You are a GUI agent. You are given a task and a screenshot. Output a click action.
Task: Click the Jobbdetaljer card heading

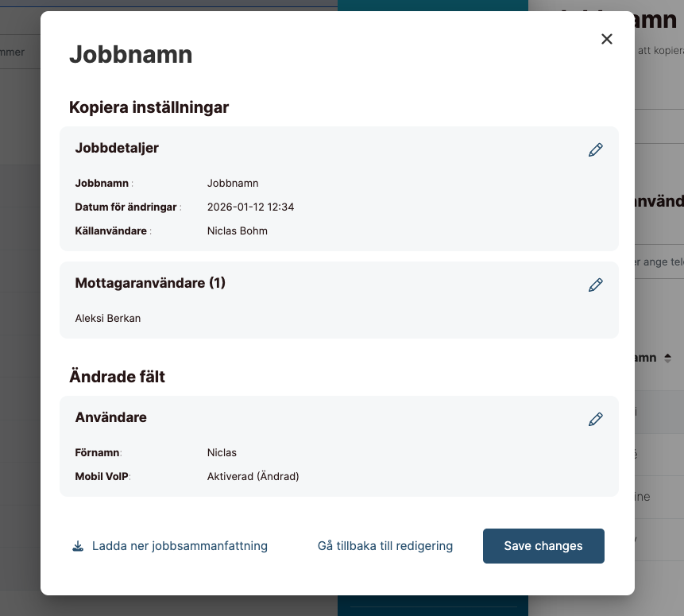tap(117, 148)
